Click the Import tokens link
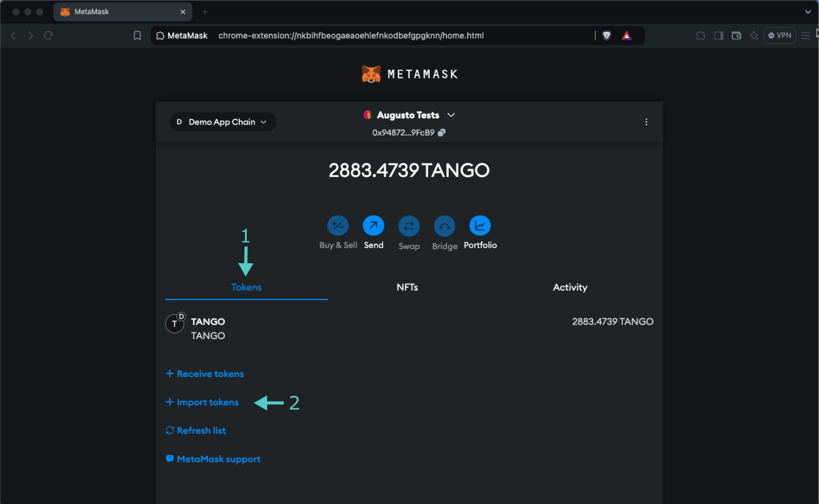Viewport: 819px width, 504px height. (202, 402)
